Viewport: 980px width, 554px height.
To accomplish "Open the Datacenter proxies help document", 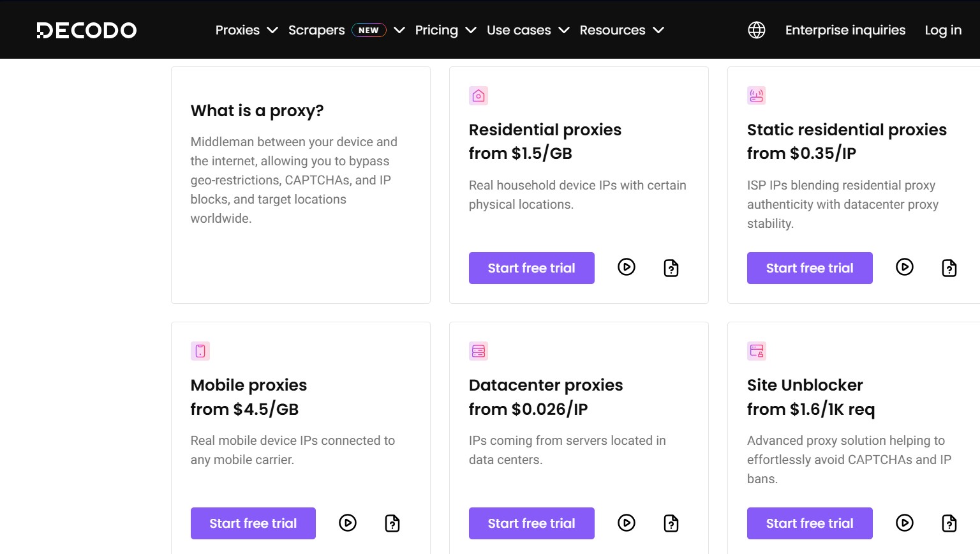I will [671, 523].
